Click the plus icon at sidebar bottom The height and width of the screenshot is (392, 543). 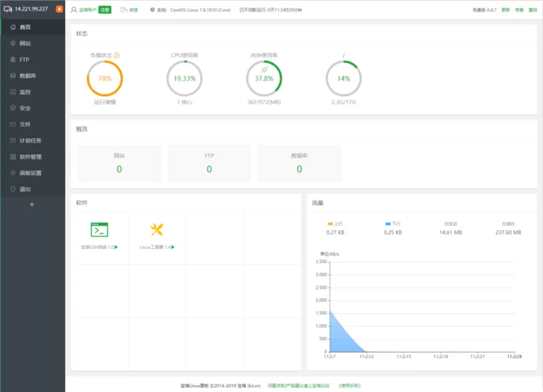tap(32, 204)
